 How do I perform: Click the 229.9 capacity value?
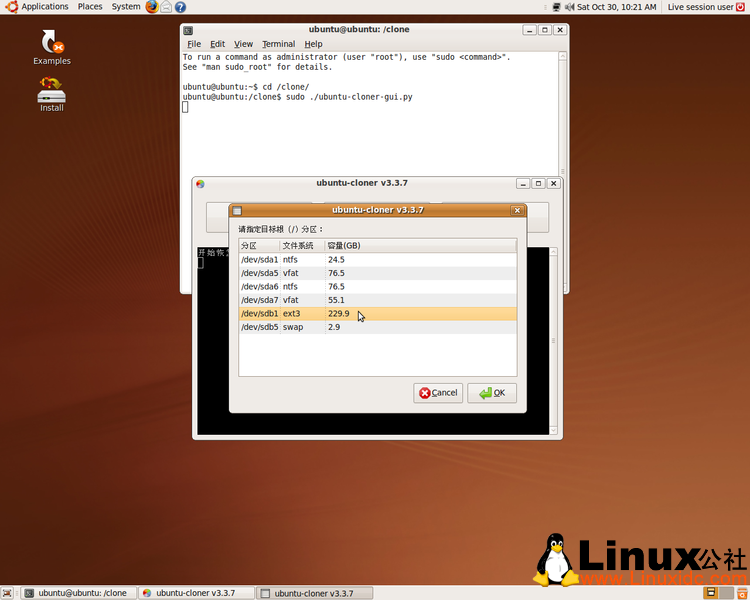pyautogui.click(x=339, y=313)
